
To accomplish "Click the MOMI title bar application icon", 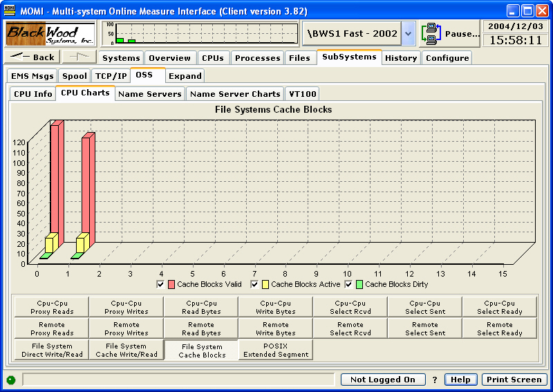I will (10, 11).
